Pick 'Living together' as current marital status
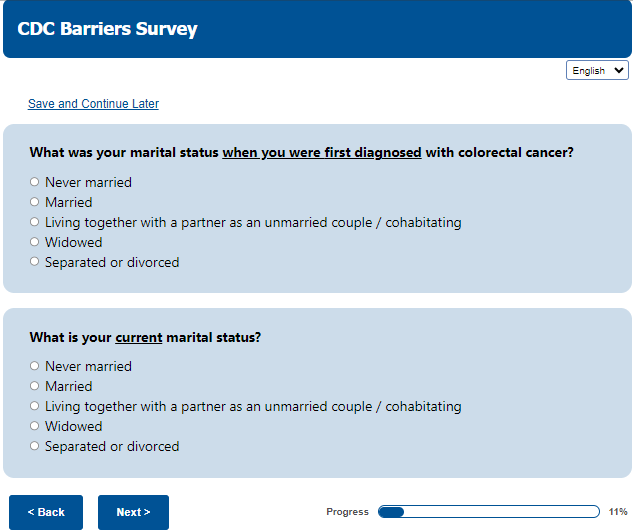 35,406
